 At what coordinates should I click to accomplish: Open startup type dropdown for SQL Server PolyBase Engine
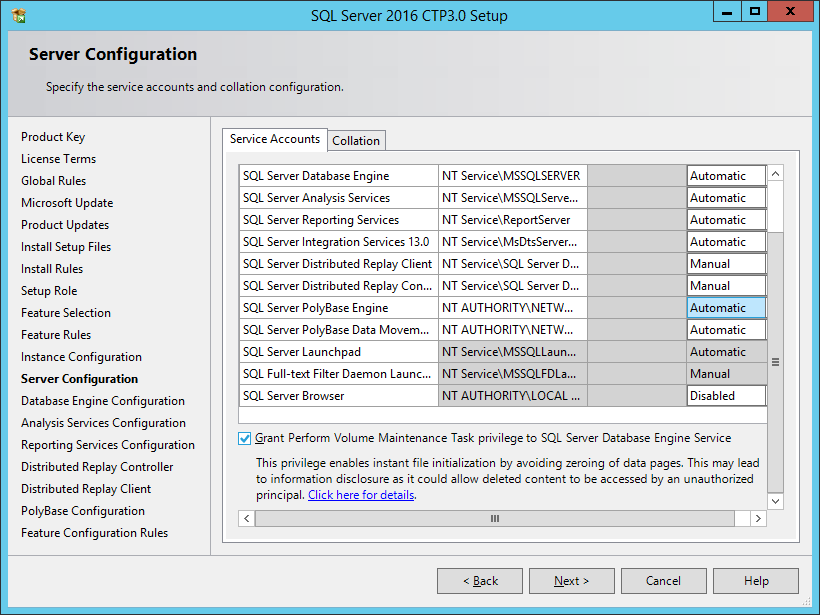pyautogui.click(x=726, y=308)
